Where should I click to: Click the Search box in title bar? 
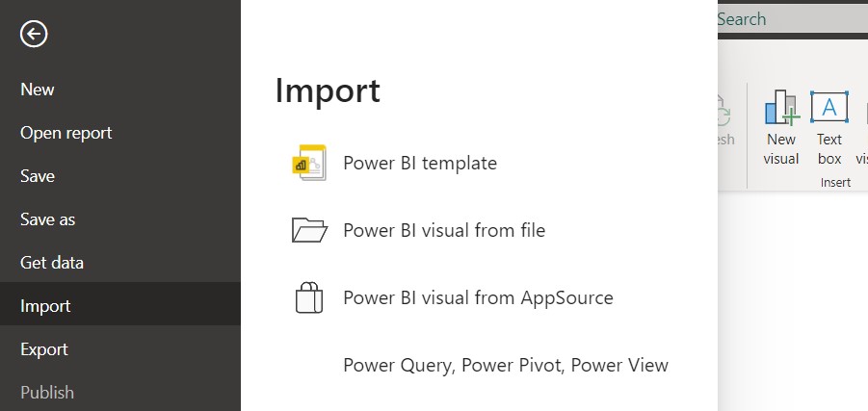click(x=793, y=19)
